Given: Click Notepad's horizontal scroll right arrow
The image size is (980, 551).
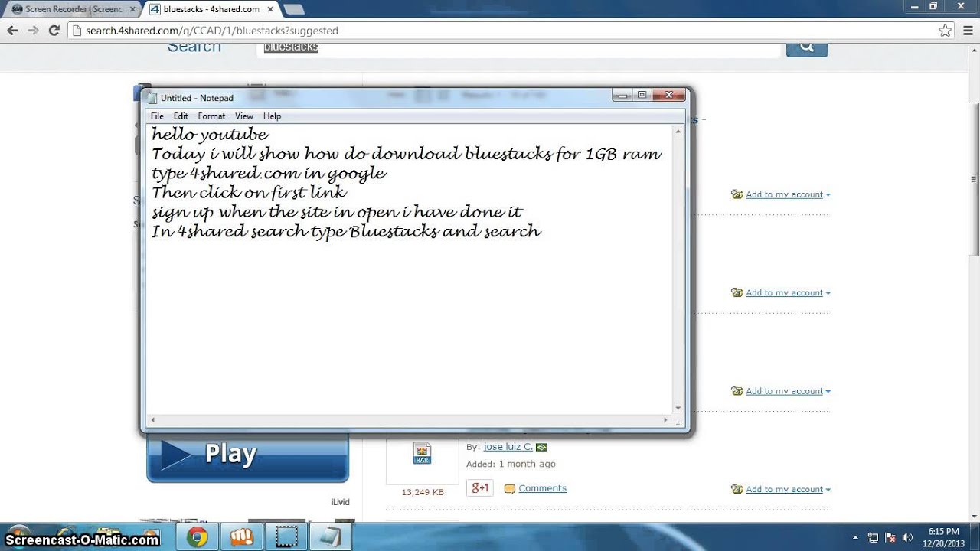Looking at the screenshot, I should (x=666, y=420).
